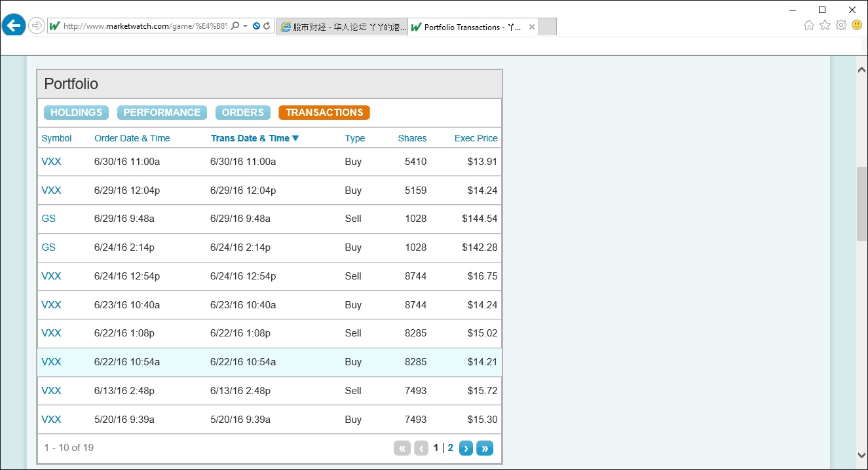
Task: Switch to the PERFORMANCE tab
Action: coord(162,113)
